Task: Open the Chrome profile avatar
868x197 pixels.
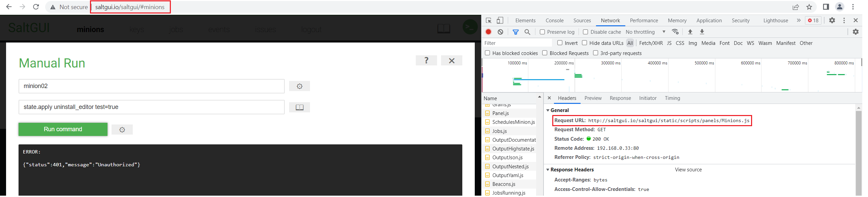Action: (x=840, y=7)
